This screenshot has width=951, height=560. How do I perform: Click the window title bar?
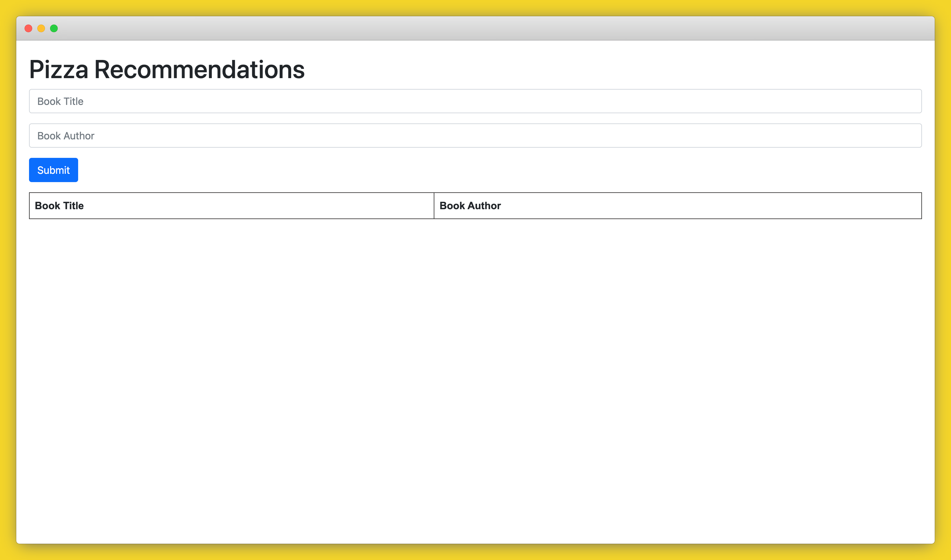click(x=475, y=28)
